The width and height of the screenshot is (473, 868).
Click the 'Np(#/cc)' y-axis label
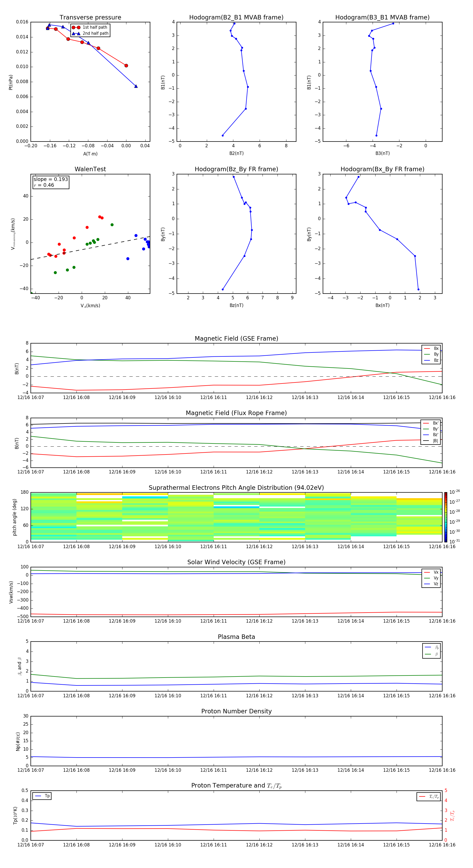coord(18,741)
